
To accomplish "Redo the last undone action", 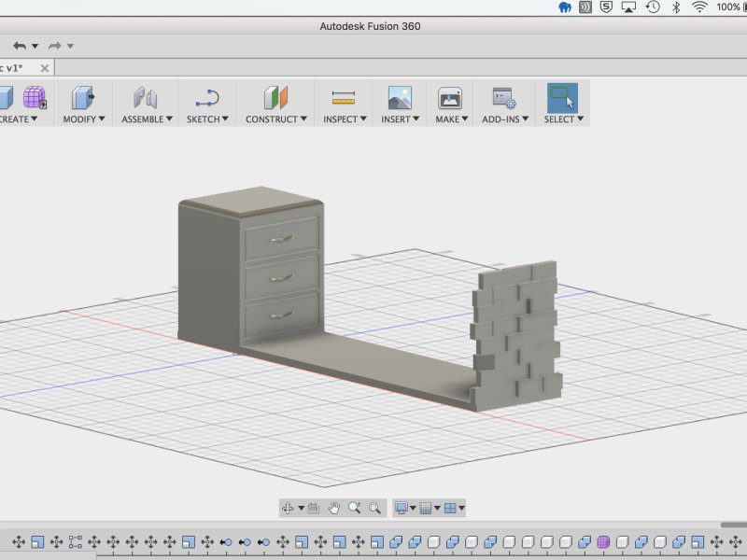I will [55, 46].
